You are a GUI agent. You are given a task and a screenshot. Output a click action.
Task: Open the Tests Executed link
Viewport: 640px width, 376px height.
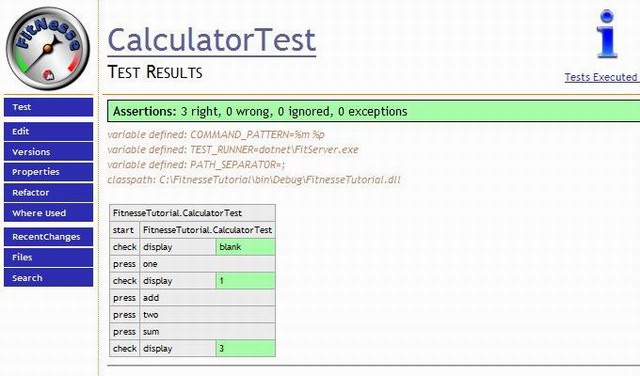pyautogui.click(x=602, y=77)
